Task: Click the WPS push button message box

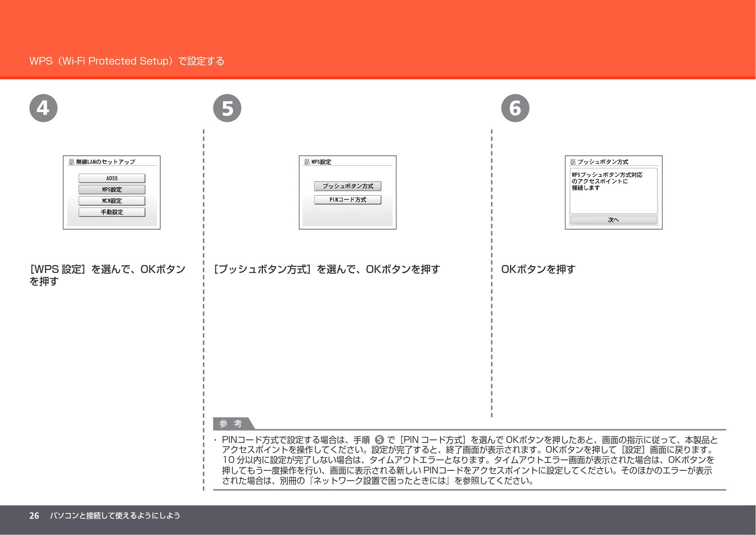Action: tap(614, 191)
